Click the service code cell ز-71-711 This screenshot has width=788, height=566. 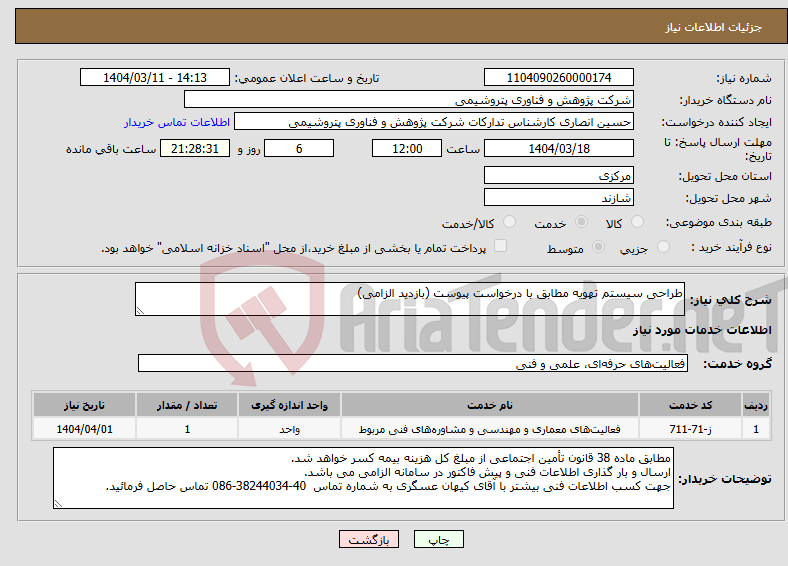tap(691, 429)
